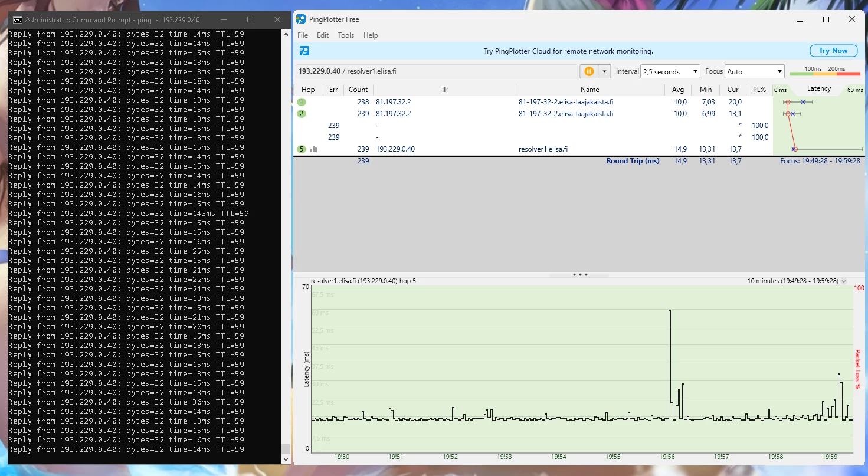868x476 pixels.
Task: Click the Cur column header
Action: tap(733, 90)
